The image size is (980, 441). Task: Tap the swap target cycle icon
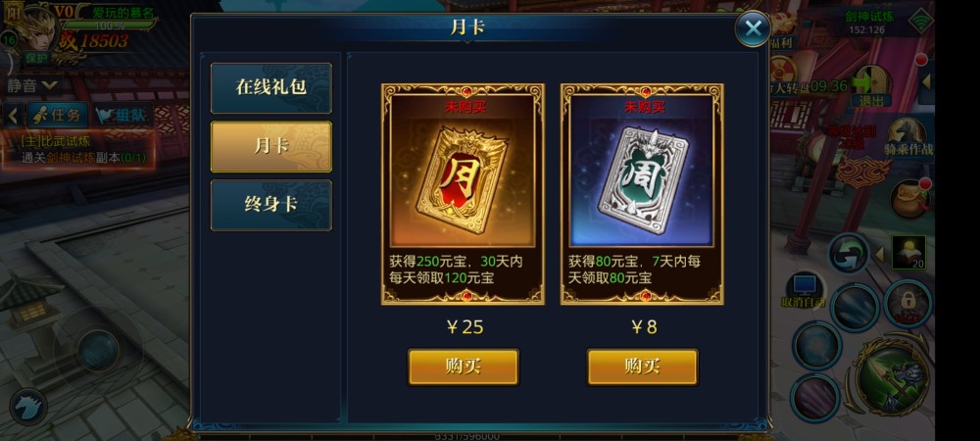click(x=849, y=254)
